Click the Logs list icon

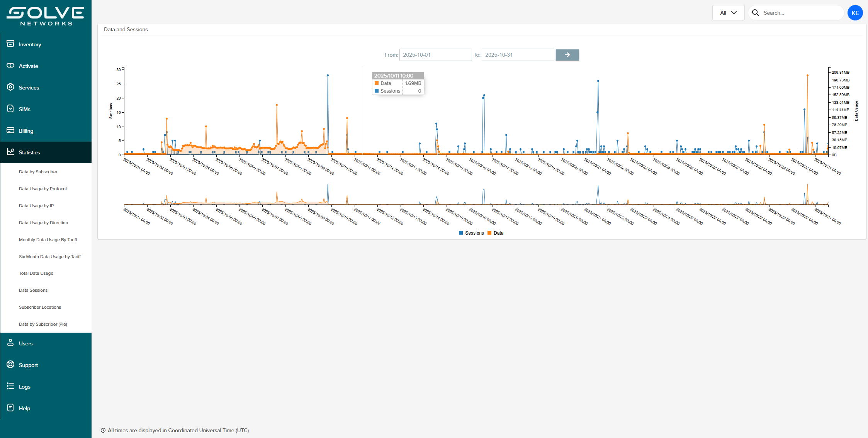pos(10,386)
